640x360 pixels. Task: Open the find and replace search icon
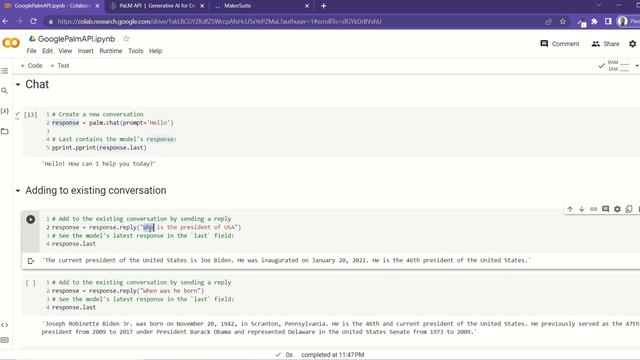pos(4,91)
